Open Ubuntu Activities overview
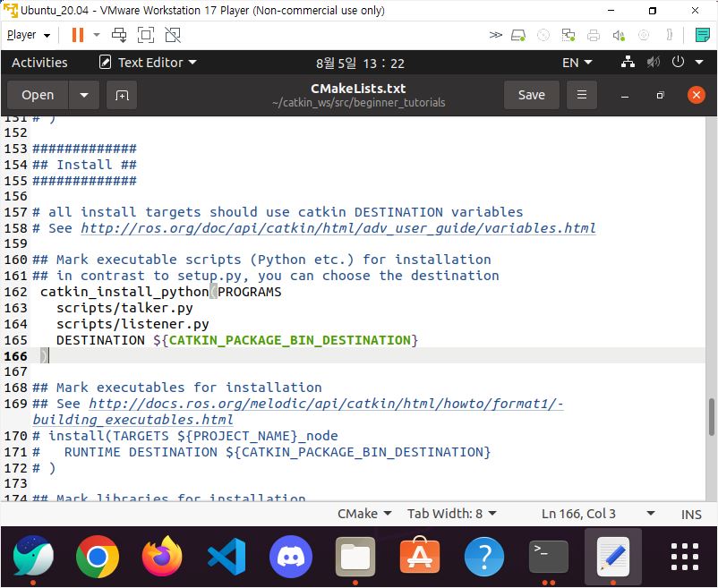Viewport: 718px width, 588px height. point(39,63)
